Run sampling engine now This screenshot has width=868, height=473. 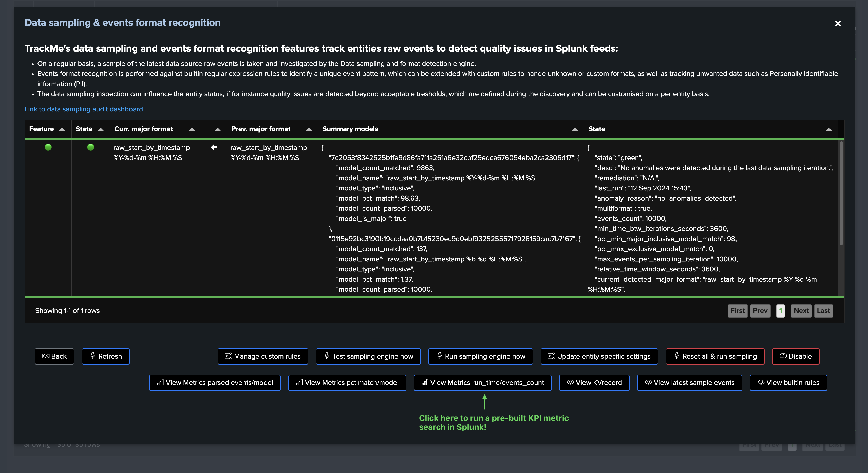click(x=480, y=356)
